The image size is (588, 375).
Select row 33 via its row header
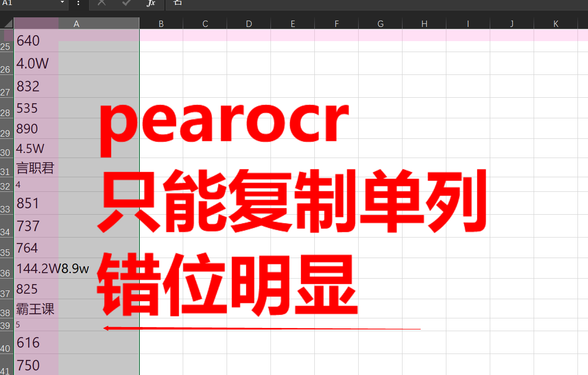pyautogui.click(x=7, y=203)
